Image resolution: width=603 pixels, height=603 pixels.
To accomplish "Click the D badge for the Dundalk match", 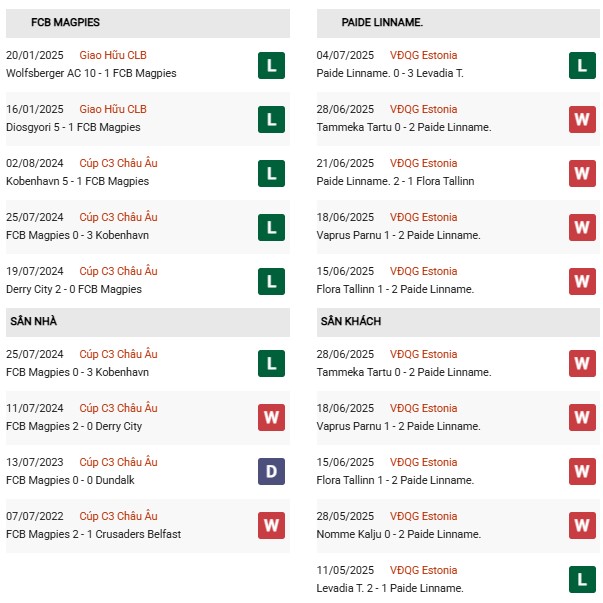I will click(x=270, y=471).
